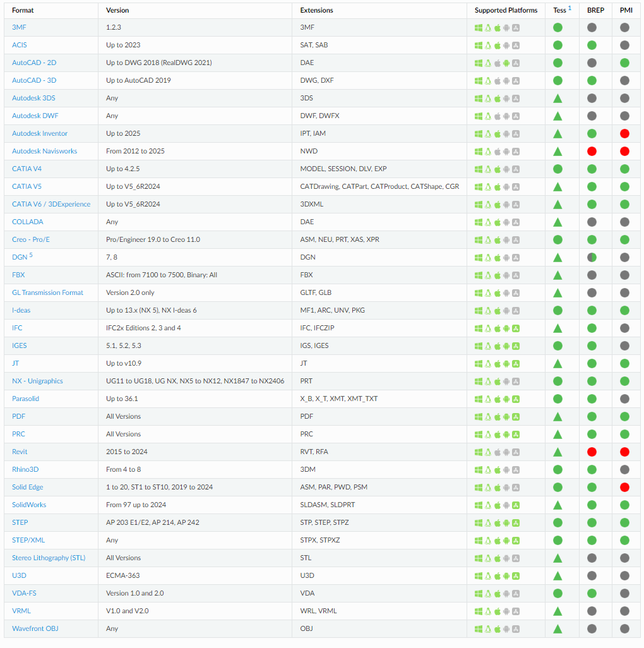The width and height of the screenshot is (644, 648).
Task: Click the green Tess circle for Creo - Pro/E
Action: [x=558, y=240]
